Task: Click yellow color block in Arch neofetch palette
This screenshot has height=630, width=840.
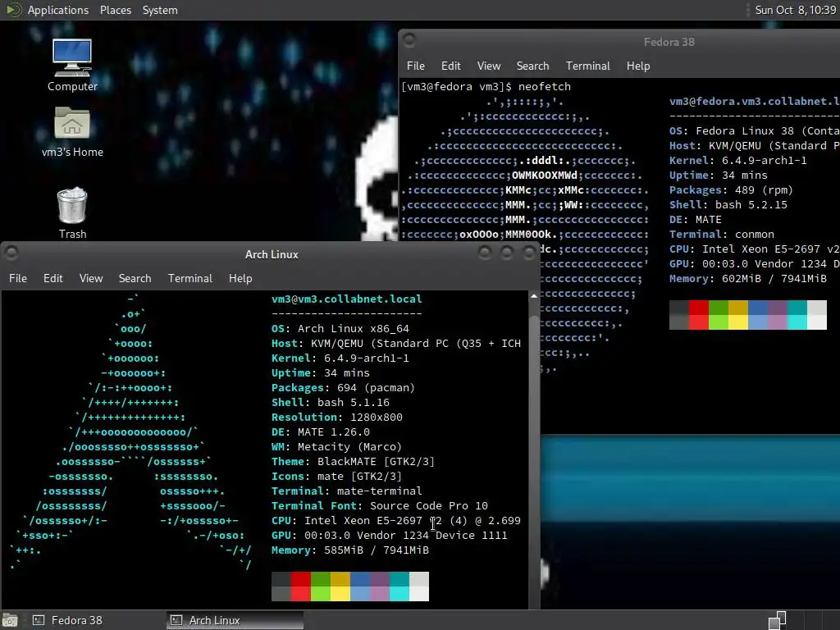Action: coord(340,586)
